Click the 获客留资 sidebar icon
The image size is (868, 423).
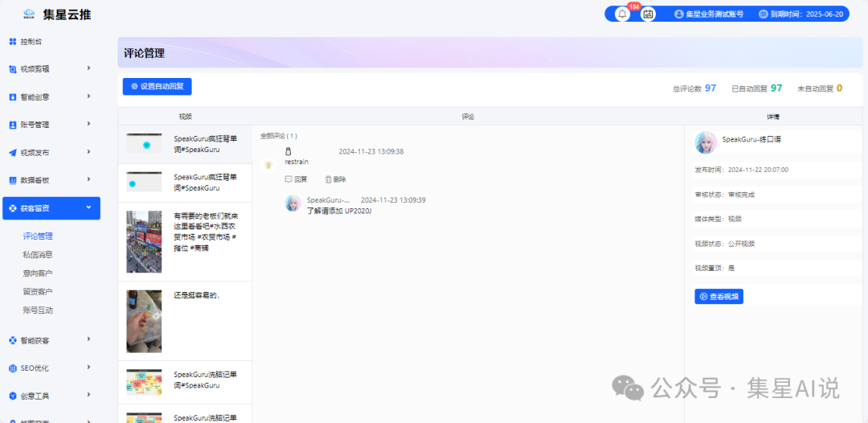coord(13,208)
